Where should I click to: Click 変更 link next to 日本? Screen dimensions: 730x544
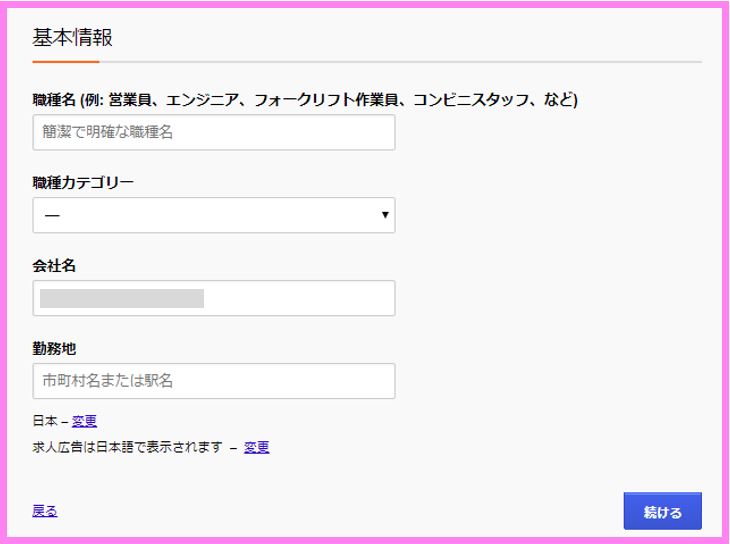pyautogui.click(x=84, y=421)
